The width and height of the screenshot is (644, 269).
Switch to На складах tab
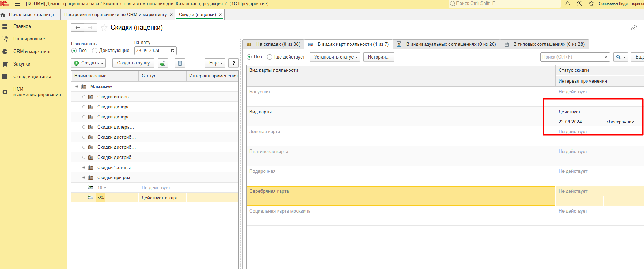pos(274,44)
